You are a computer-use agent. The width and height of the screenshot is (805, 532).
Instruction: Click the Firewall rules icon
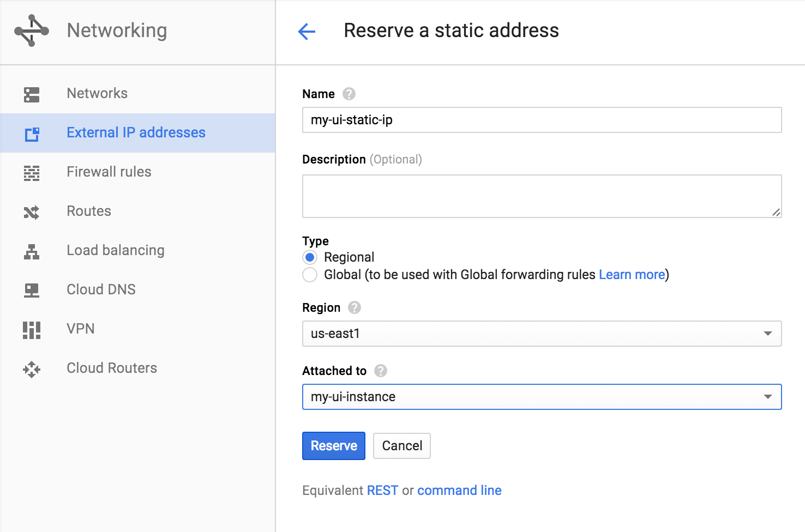pos(32,173)
